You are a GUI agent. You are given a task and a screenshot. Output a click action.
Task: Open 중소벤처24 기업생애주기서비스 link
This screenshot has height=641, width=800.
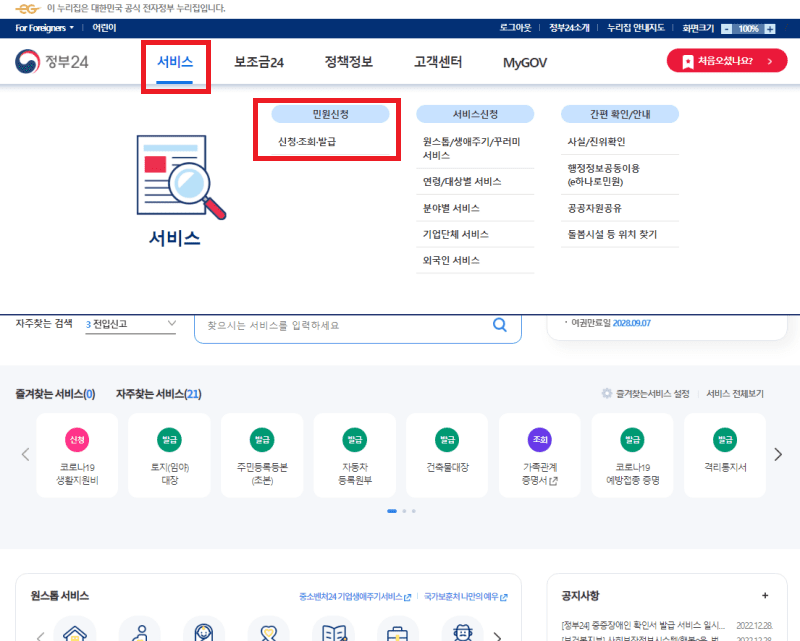[x=355, y=597]
